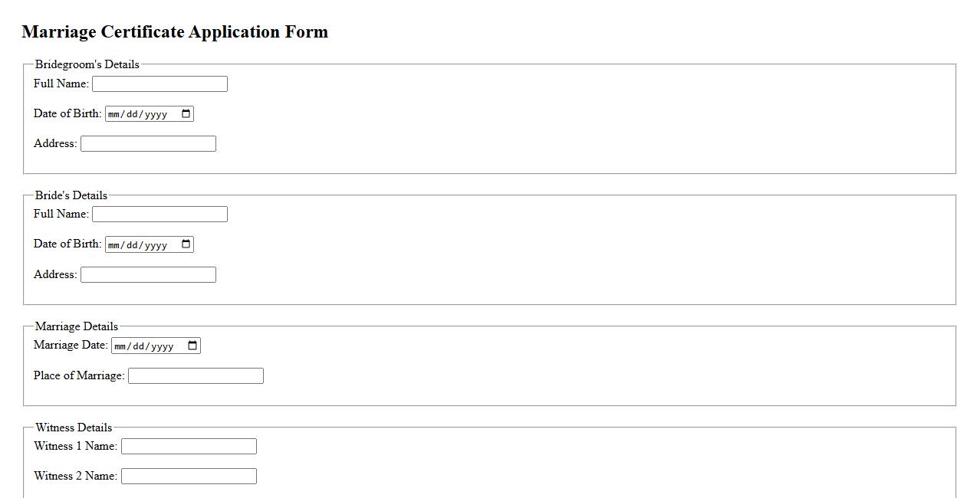The width and height of the screenshot is (980, 498).
Task: Click into the Bride's Address field
Action: click(148, 274)
